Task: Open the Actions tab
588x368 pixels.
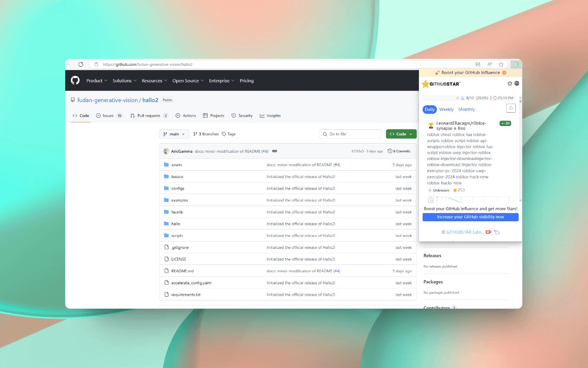Action: point(186,115)
